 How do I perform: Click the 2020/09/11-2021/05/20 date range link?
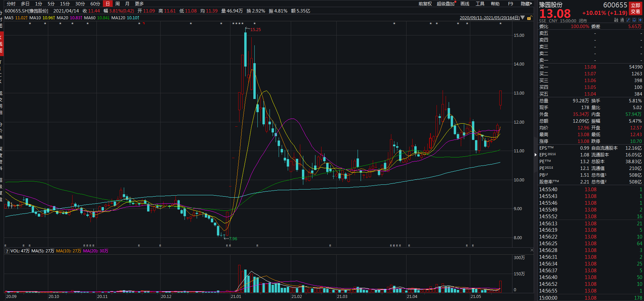tap(489, 18)
